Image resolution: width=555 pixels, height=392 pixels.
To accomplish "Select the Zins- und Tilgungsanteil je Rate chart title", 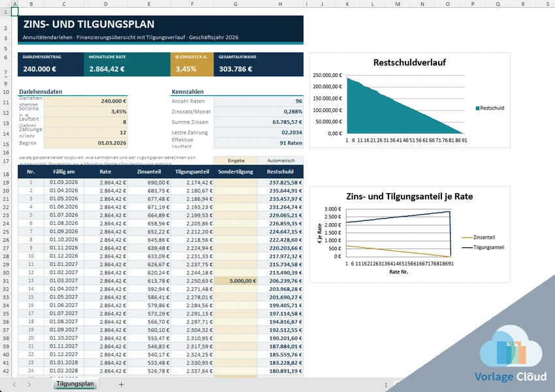I will click(409, 196).
